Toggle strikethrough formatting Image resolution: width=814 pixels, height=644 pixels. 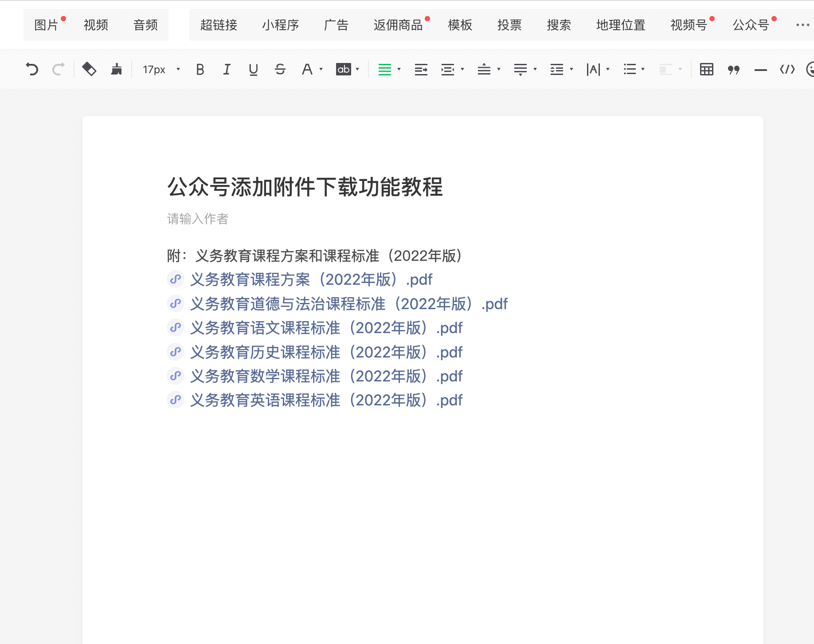280,69
